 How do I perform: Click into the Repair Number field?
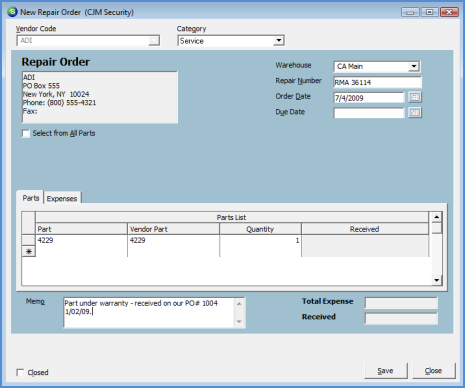[377, 82]
